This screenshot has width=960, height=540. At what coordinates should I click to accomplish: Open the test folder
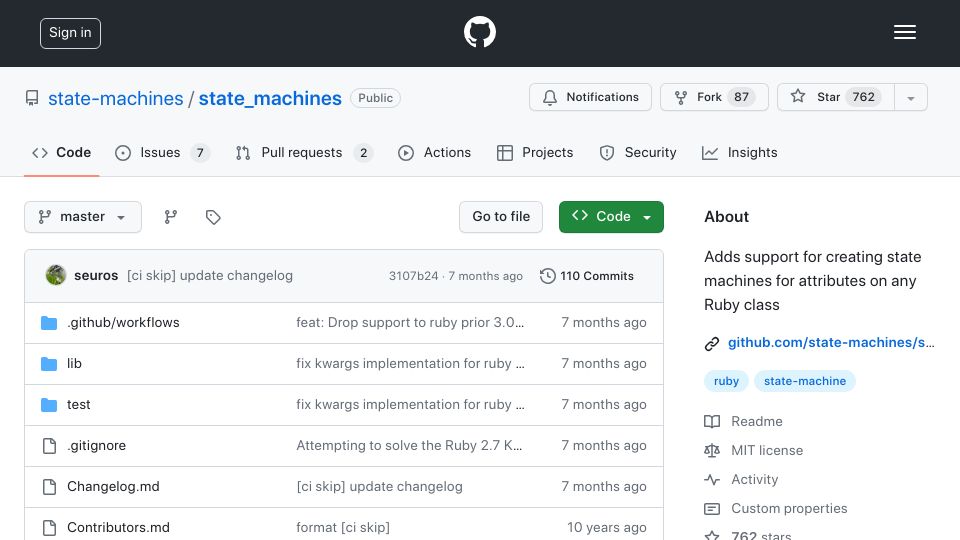pos(78,405)
